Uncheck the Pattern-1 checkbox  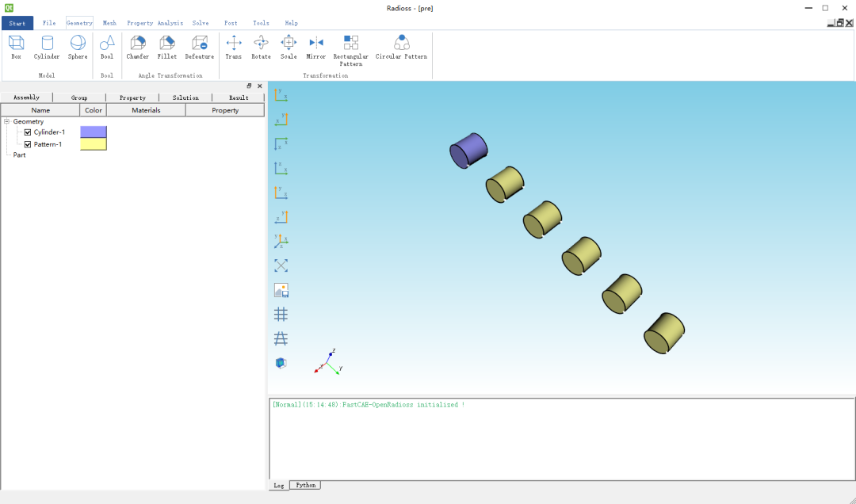(28, 144)
